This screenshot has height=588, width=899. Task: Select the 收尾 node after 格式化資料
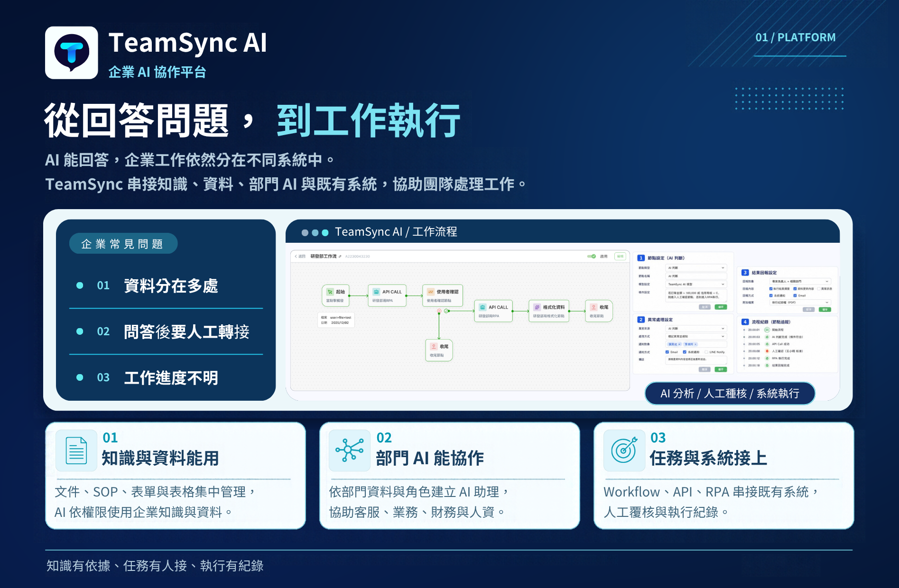pyautogui.click(x=599, y=311)
